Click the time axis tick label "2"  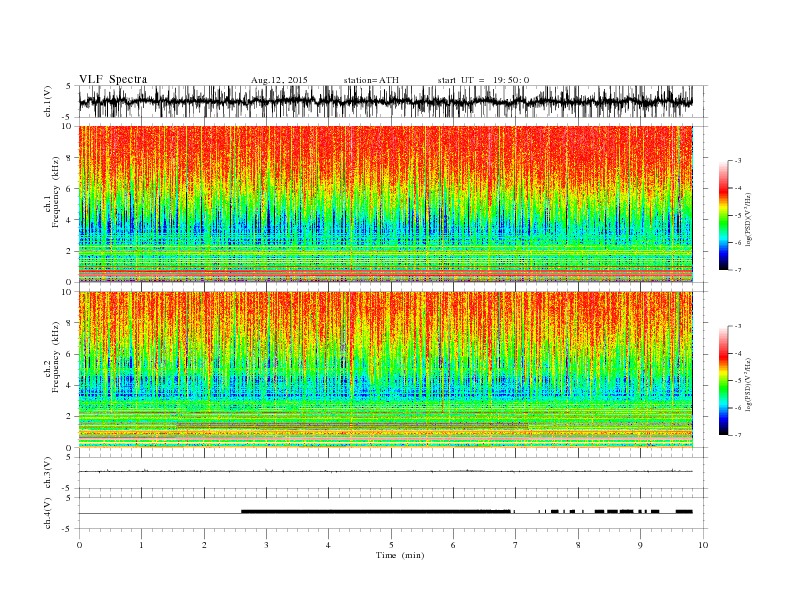click(x=204, y=545)
